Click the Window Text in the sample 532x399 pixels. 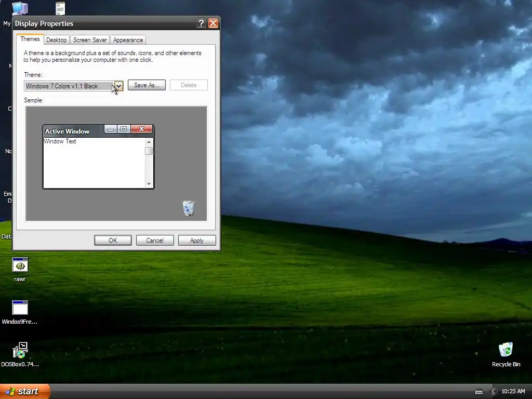[x=60, y=141]
